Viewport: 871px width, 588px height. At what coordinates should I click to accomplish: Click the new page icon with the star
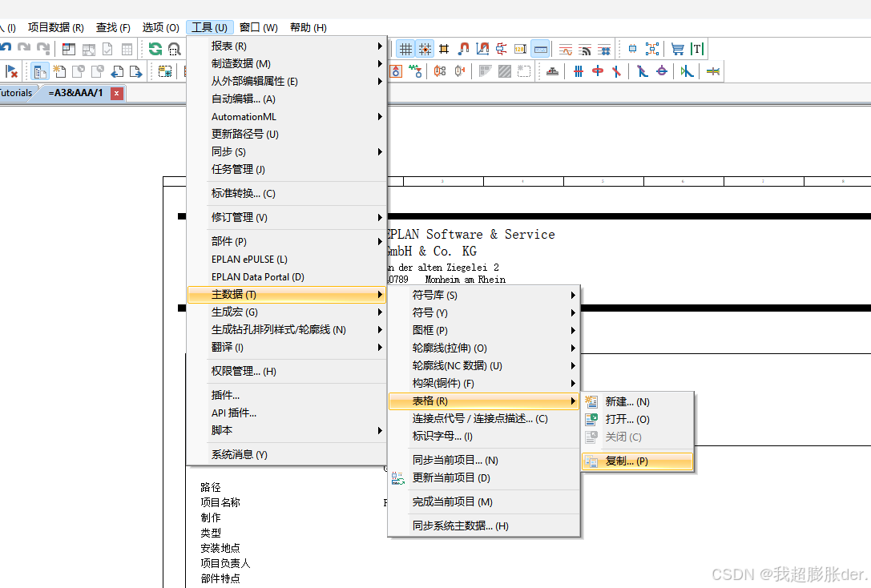[x=58, y=71]
